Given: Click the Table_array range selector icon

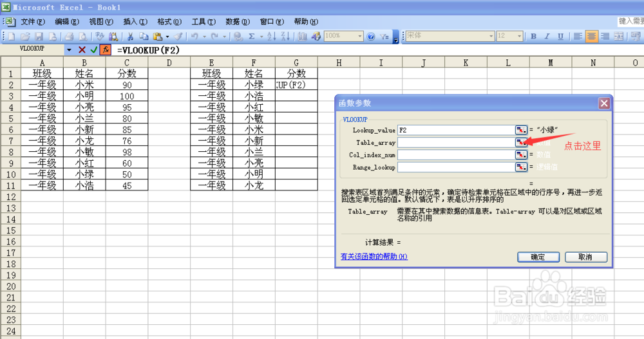Looking at the screenshot, I should click(521, 142).
